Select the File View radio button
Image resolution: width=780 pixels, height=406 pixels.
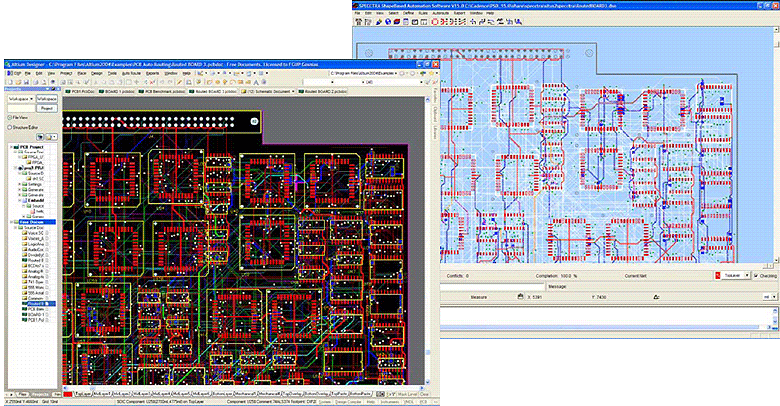point(9,118)
